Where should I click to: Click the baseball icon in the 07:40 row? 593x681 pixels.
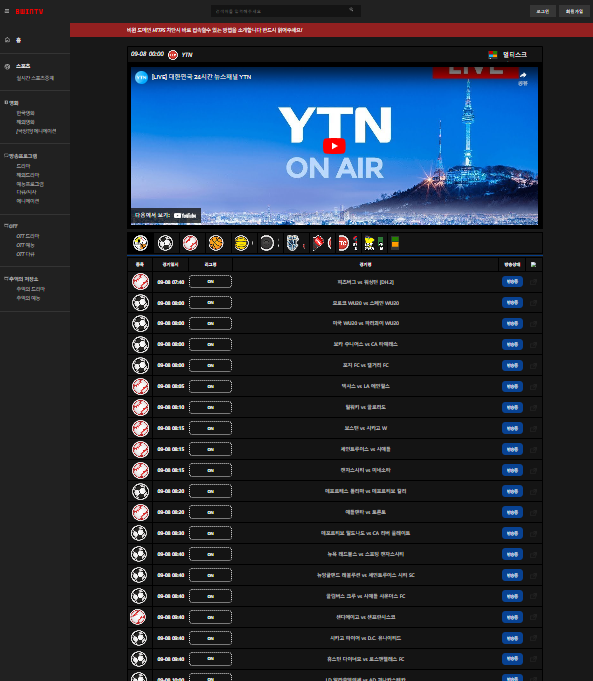click(140, 282)
